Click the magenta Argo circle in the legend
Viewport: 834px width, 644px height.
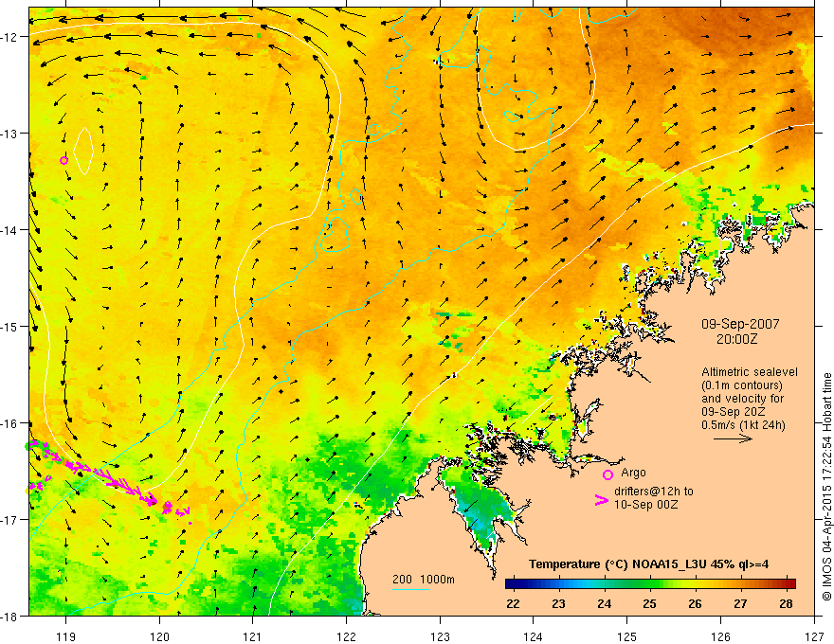click(x=607, y=474)
